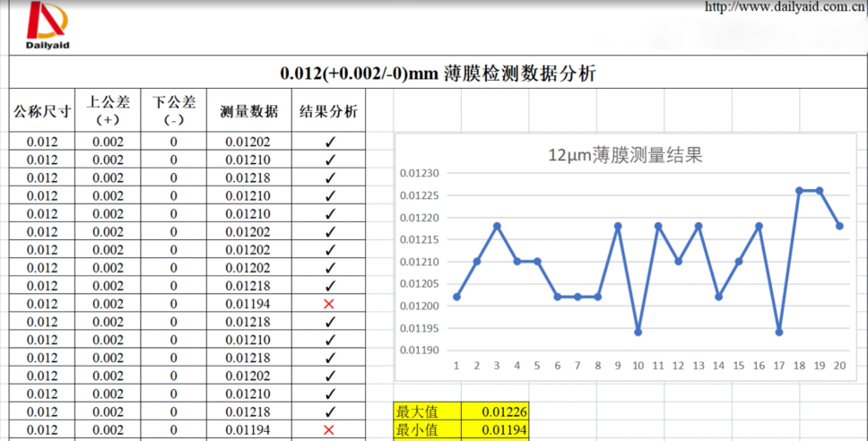Select the yellow cell showing 0.01226
The height and width of the screenshot is (441, 868).
coord(495,412)
